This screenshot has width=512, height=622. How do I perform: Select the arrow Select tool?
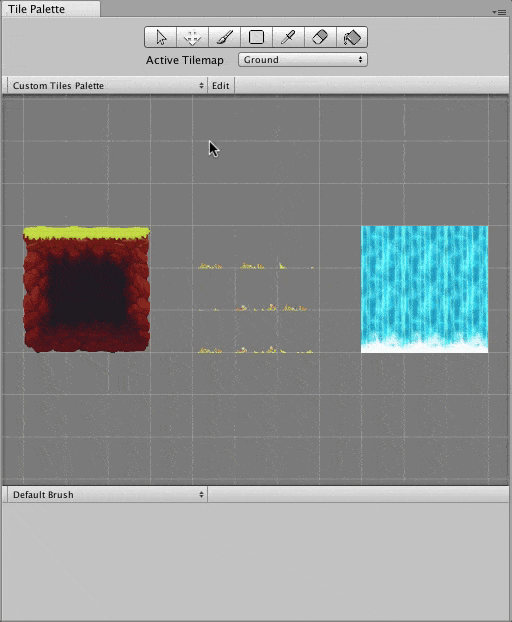(x=161, y=37)
